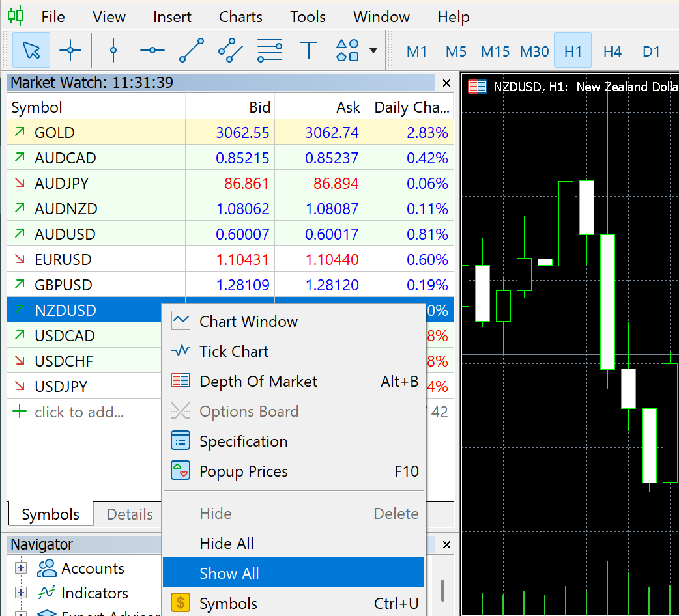Activate the D1 timeframe
679x616 pixels.
[651, 51]
